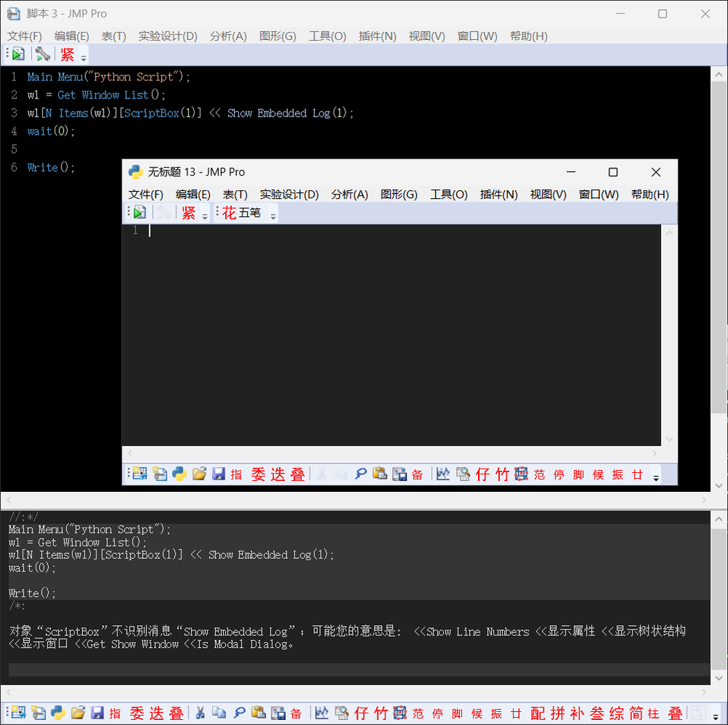Click open folder icon in 无标题 13 bottom toolbar

click(199, 474)
